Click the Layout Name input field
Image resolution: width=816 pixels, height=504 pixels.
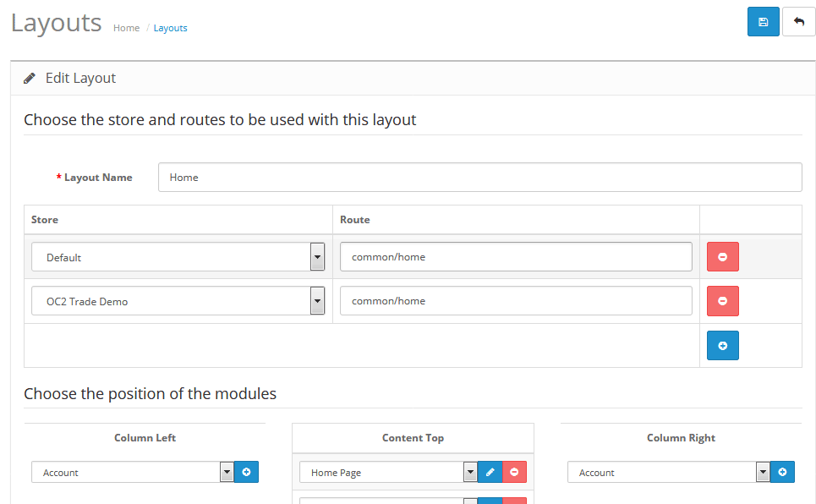pos(479,177)
